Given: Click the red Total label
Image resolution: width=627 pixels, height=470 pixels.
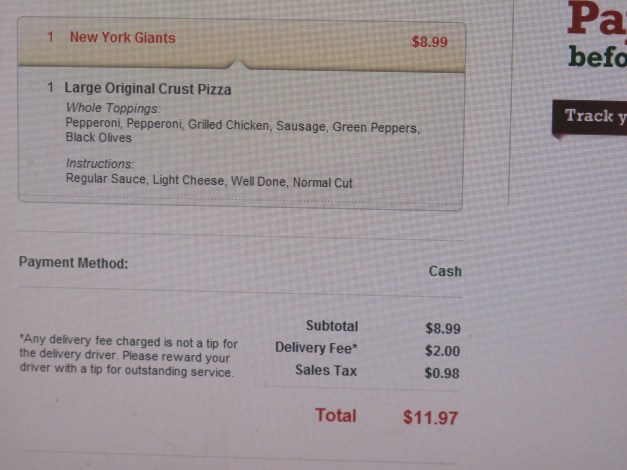Looking at the screenshot, I should click(335, 414).
